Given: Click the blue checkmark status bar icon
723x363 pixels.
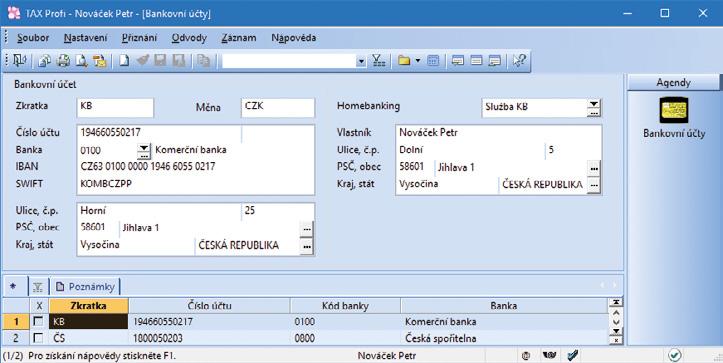Looking at the screenshot, I should (x=573, y=355).
